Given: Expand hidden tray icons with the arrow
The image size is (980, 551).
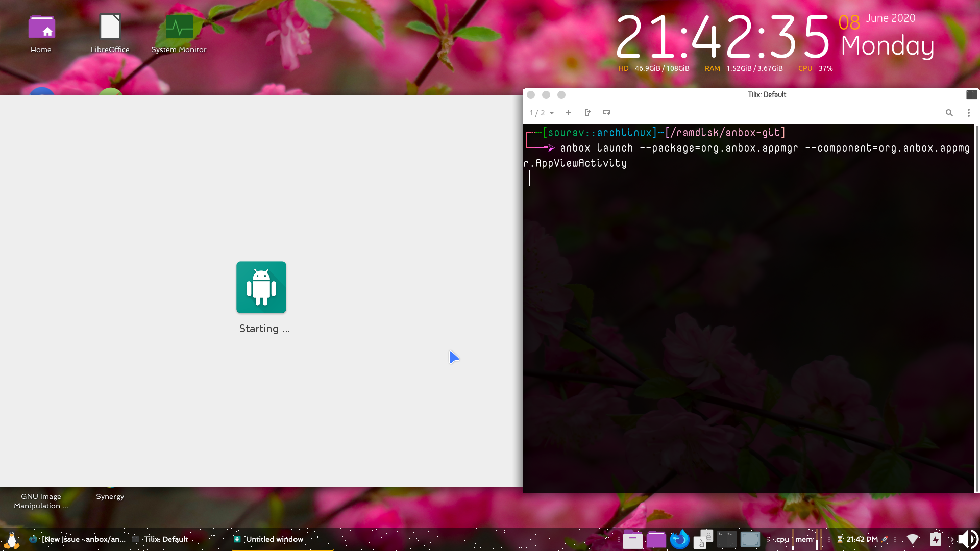Looking at the screenshot, I should click(x=951, y=539).
